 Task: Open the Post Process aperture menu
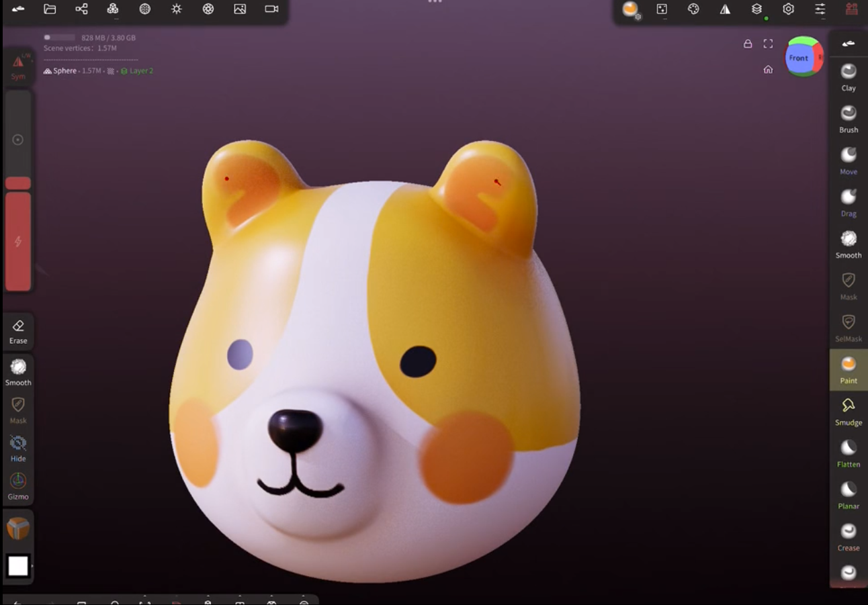(208, 9)
